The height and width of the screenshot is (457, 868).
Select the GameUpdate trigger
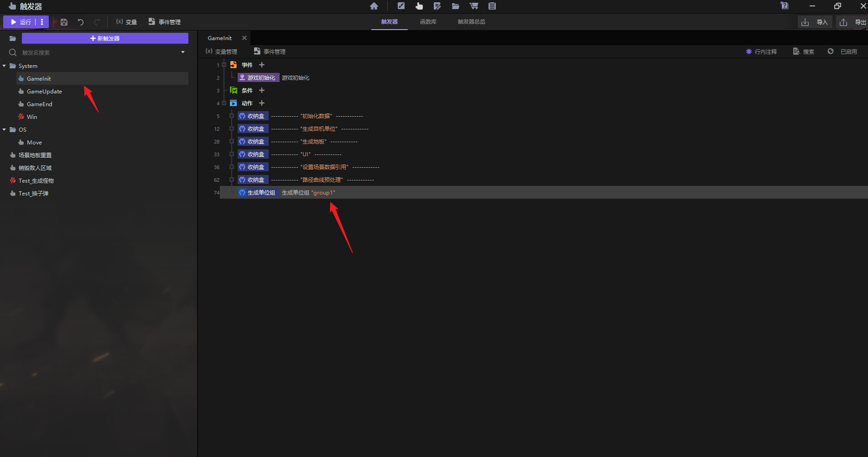(x=44, y=91)
